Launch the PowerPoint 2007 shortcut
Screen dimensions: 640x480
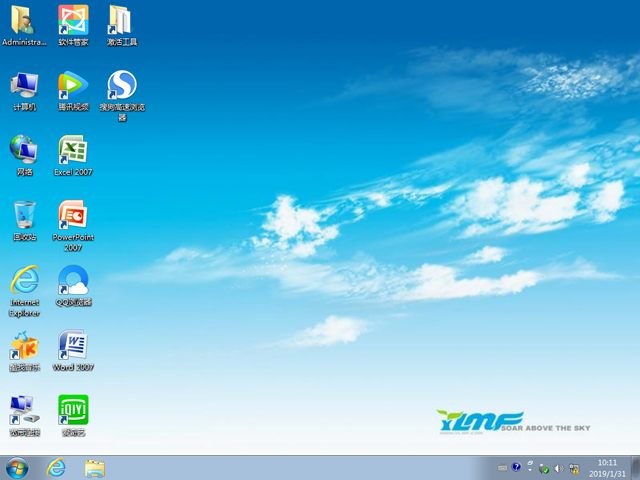(x=72, y=216)
